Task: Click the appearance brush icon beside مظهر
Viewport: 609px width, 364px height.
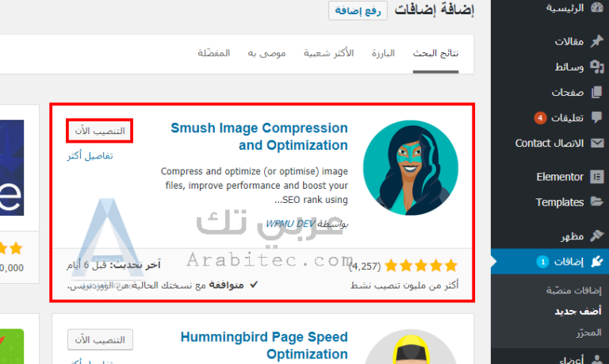Action: click(x=597, y=236)
